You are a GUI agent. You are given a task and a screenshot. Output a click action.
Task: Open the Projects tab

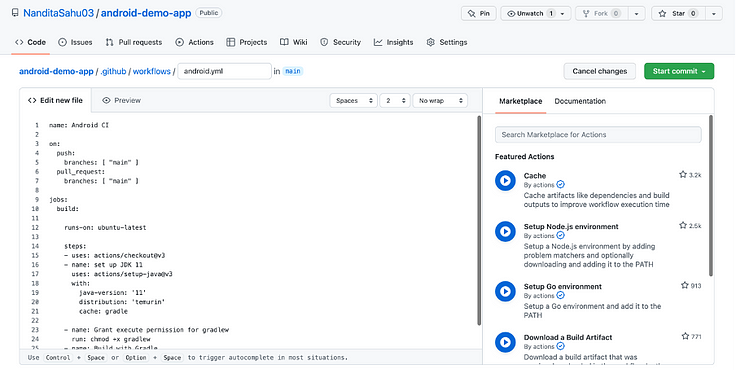[246, 42]
